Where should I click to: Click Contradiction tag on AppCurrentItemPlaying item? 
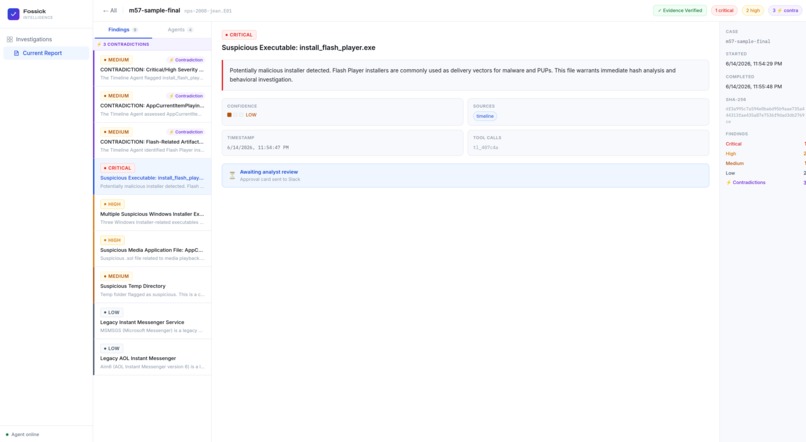pos(186,96)
